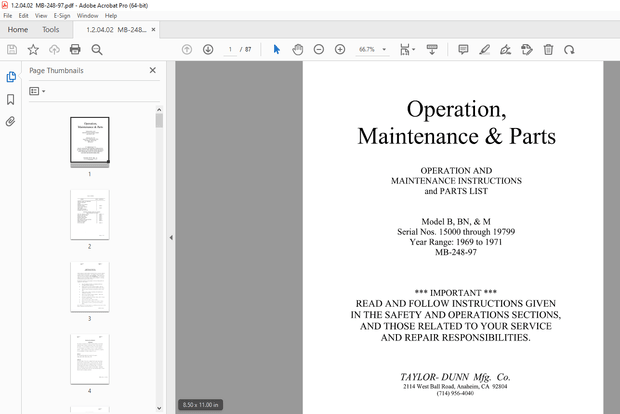Click the Stamp tool icon
The height and width of the screenshot is (414, 620).
click(527, 49)
